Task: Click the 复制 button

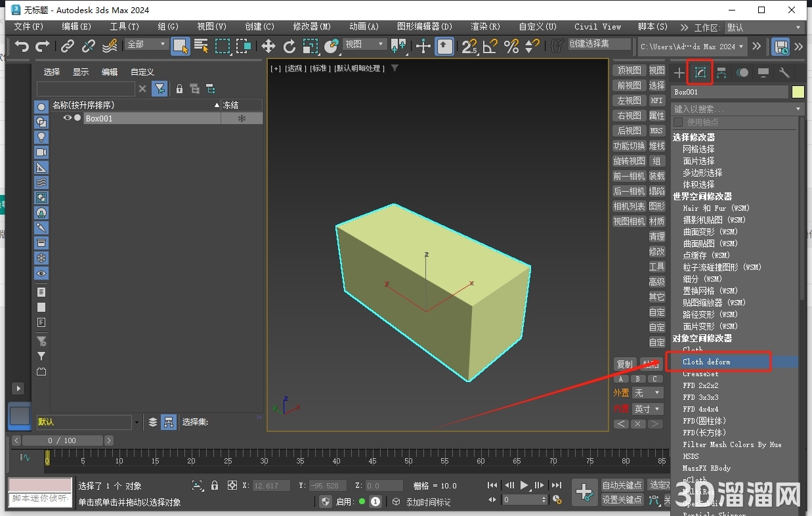Action: click(x=625, y=364)
